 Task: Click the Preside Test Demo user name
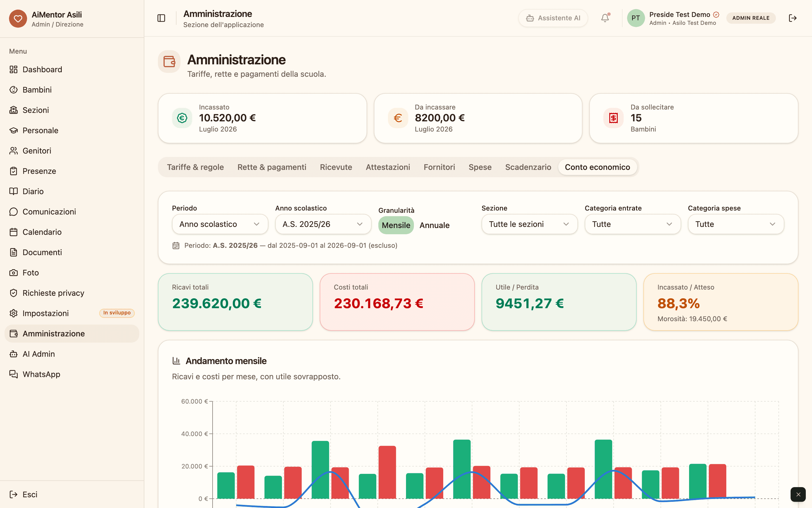click(679, 14)
